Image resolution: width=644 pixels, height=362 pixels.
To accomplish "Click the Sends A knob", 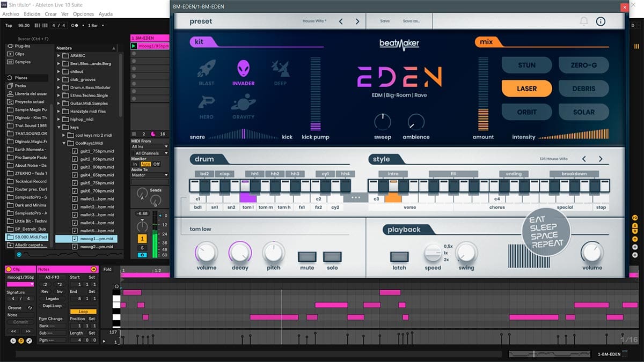I will pos(142,193).
